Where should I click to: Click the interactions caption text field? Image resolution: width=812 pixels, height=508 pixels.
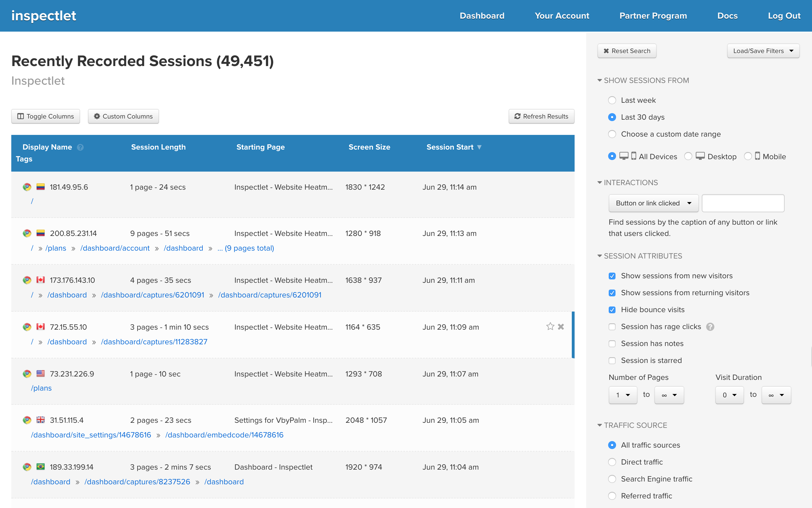pyautogui.click(x=743, y=203)
